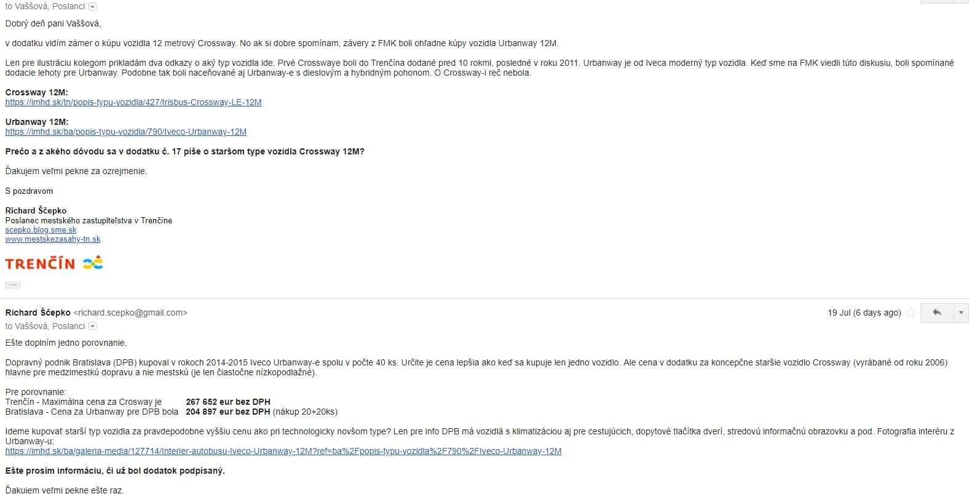Viewport: 980px width, 494px height.
Task: Click sender name Richard Ščepko in header
Action: (x=38, y=313)
